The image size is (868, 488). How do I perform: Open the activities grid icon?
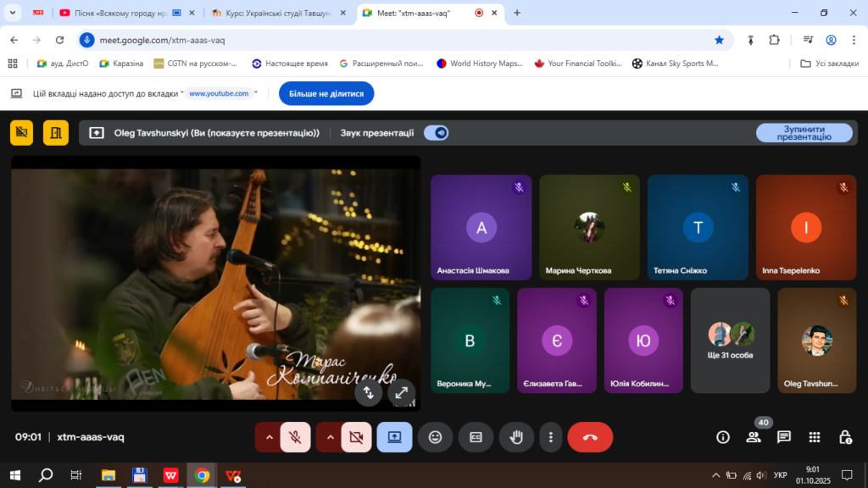pyautogui.click(x=815, y=437)
